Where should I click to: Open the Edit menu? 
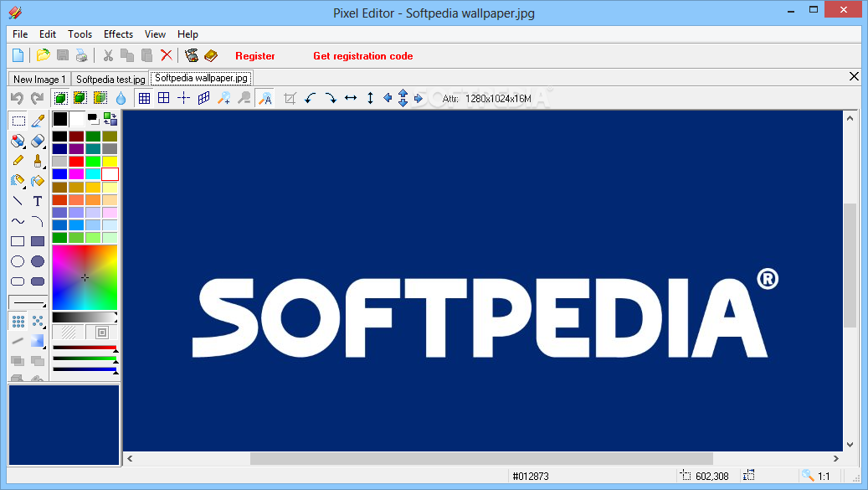[48, 34]
